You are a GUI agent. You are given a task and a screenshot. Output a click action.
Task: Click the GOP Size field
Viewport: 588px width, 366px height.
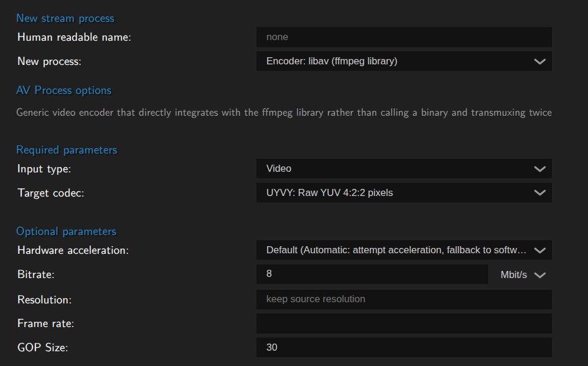click(x=404, y=347)
